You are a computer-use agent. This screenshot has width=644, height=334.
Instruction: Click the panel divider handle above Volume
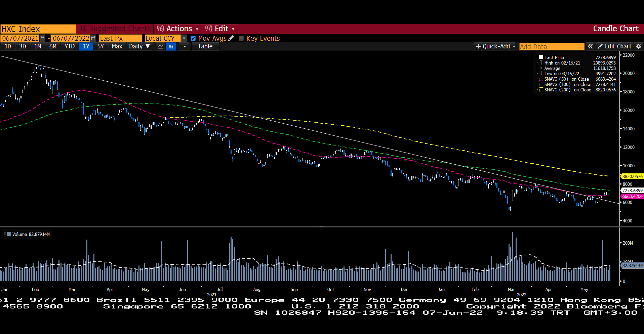322,226
